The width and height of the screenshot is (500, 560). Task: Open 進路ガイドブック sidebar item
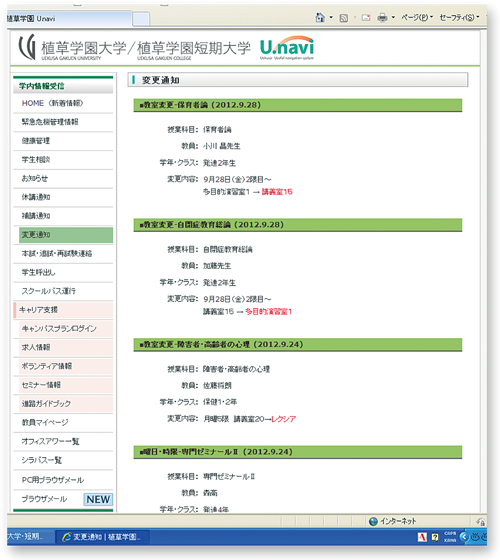click(66, 404)
